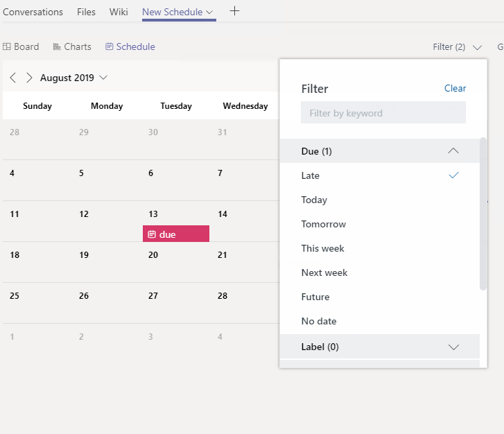Select August 21 in the calendar
The height and width of the screenshot is (434, 504).
222,255
